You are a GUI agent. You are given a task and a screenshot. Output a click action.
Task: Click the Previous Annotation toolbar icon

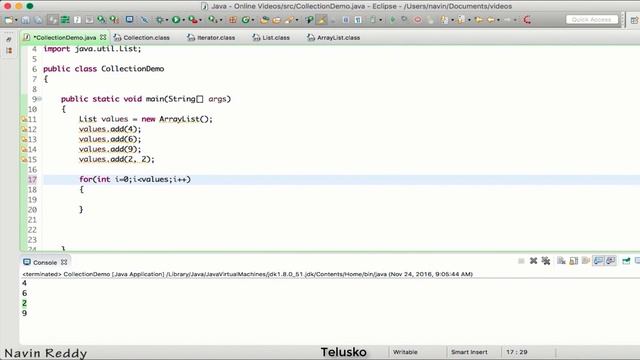(461, 20)
